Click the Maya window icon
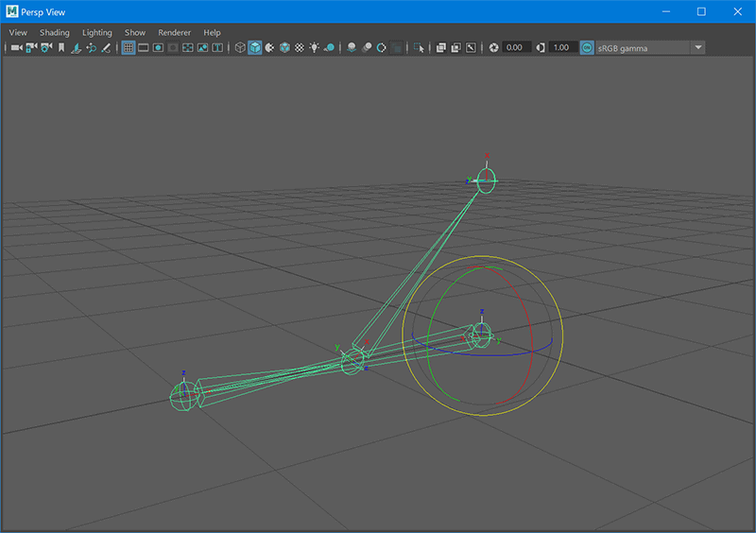The height and width of the screenshot is (533, 756). (11, 11)
